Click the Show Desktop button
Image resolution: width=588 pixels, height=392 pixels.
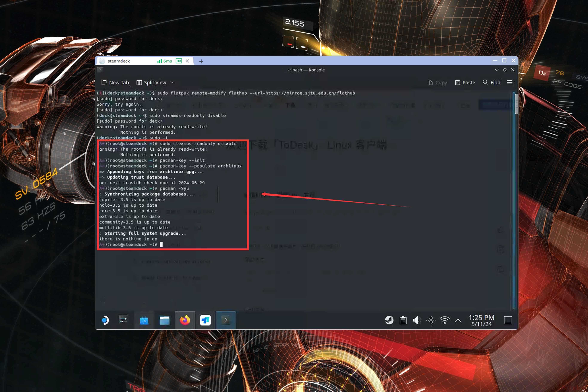(508, 320)
